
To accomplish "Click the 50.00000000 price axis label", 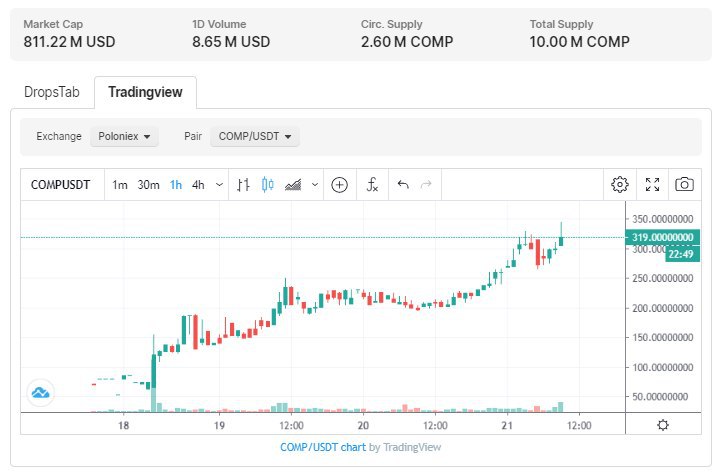I will pyautogui.click(x=660, y=397).
